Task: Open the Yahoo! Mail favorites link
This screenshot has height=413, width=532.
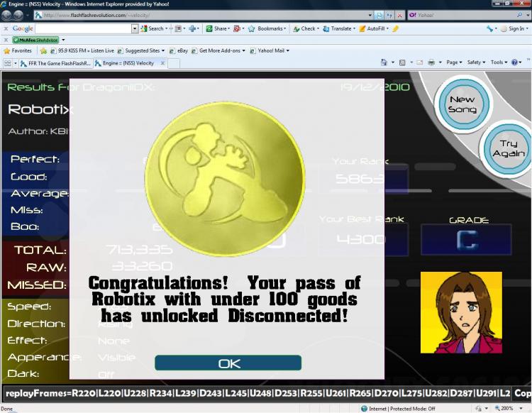Action: [270, 51]
